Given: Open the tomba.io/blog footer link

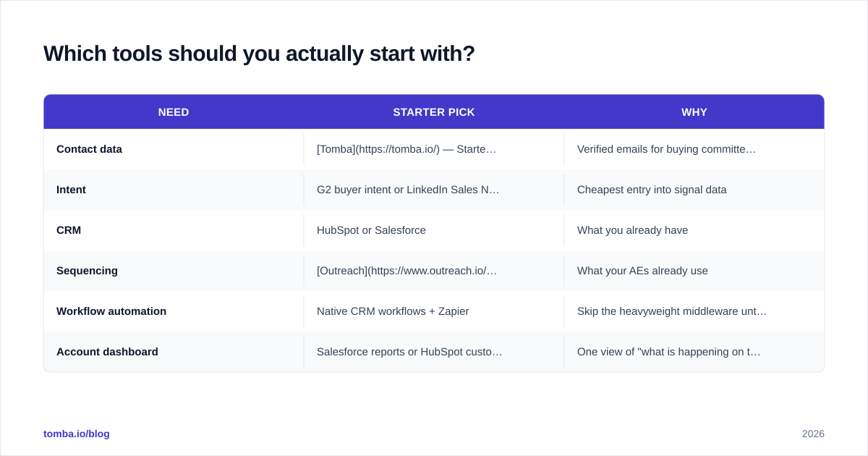Looking at the screenshot, I should tap(77, 434).
